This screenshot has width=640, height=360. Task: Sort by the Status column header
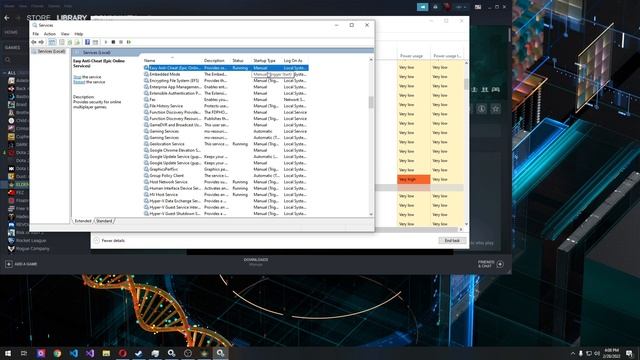[240, 60]
